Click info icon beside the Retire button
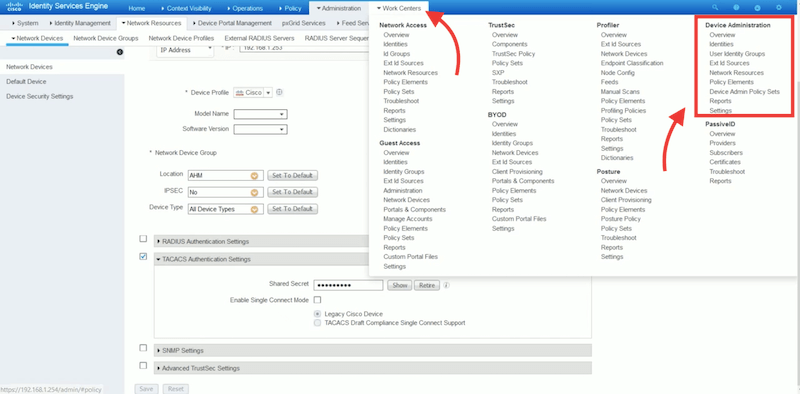 click(446, 285)
